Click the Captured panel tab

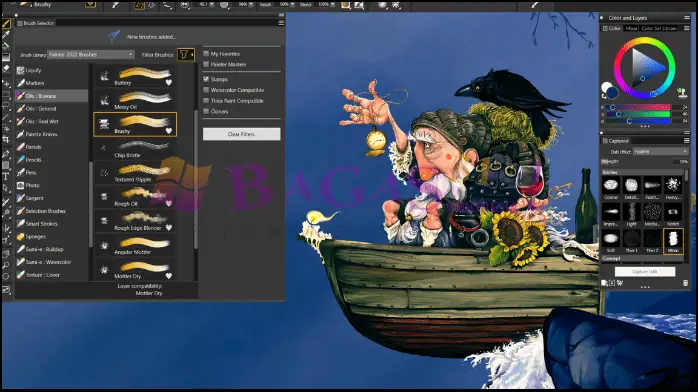616,141
